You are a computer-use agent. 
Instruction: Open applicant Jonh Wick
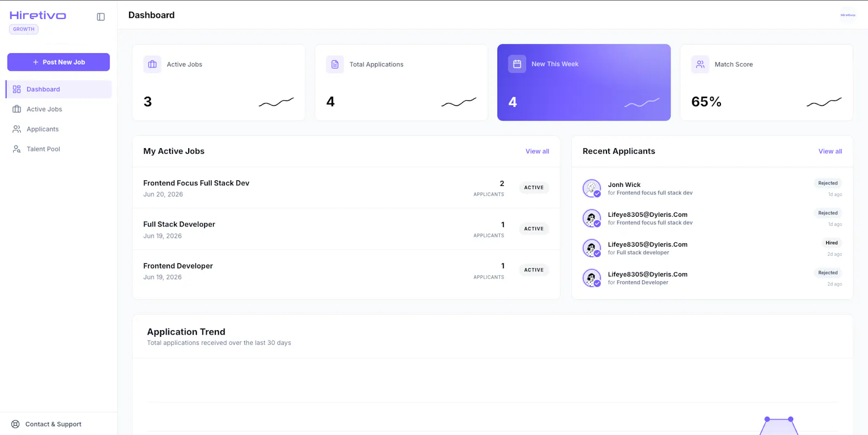(712, 188)
